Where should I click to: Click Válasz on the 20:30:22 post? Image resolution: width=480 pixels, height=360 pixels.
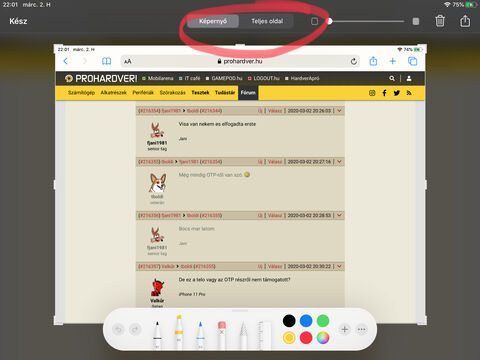(275, 266)
